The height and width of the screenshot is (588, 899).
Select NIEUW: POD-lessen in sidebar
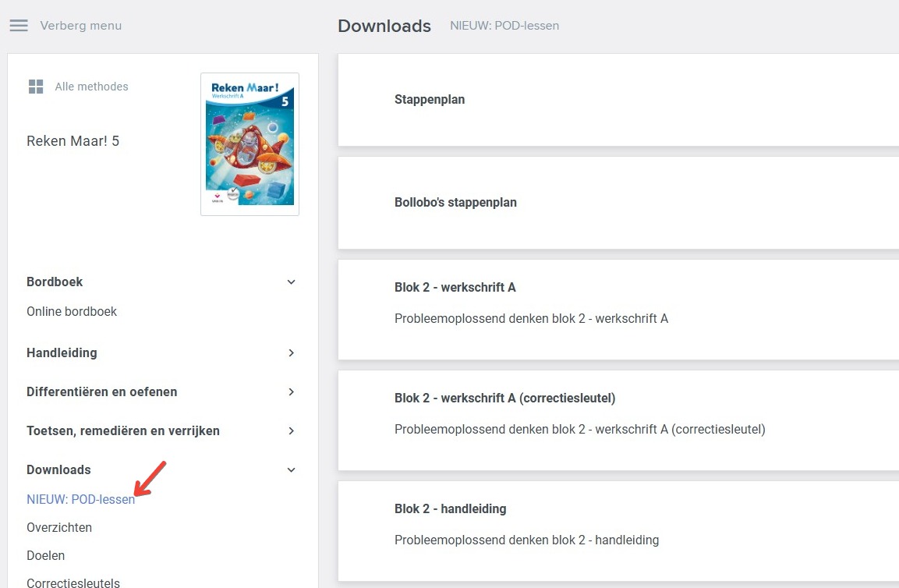(x=80, y=500)
